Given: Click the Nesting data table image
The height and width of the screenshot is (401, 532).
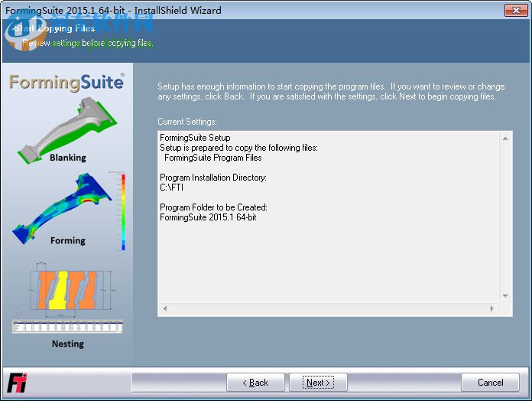Looking at the screenshot, I should point(67,327).
